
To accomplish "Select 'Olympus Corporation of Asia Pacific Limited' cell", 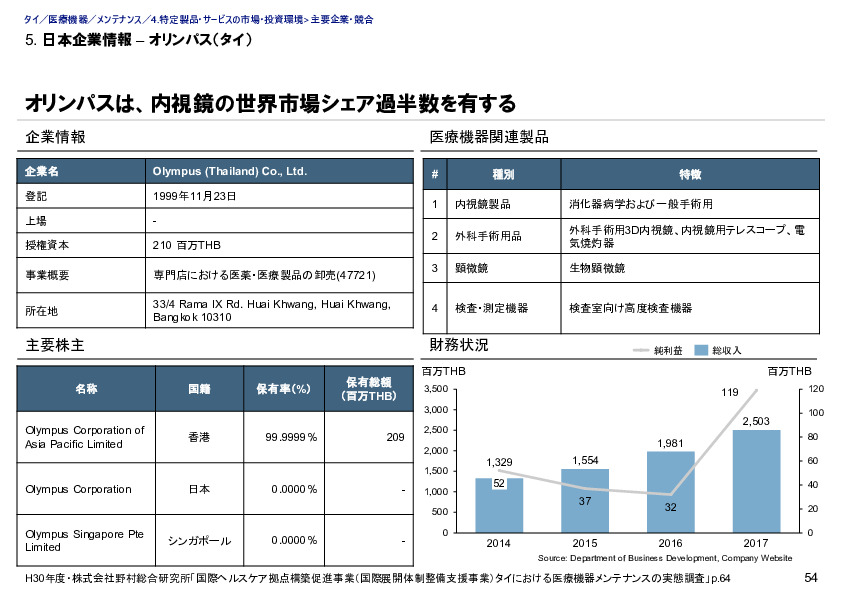I will 86,437.
